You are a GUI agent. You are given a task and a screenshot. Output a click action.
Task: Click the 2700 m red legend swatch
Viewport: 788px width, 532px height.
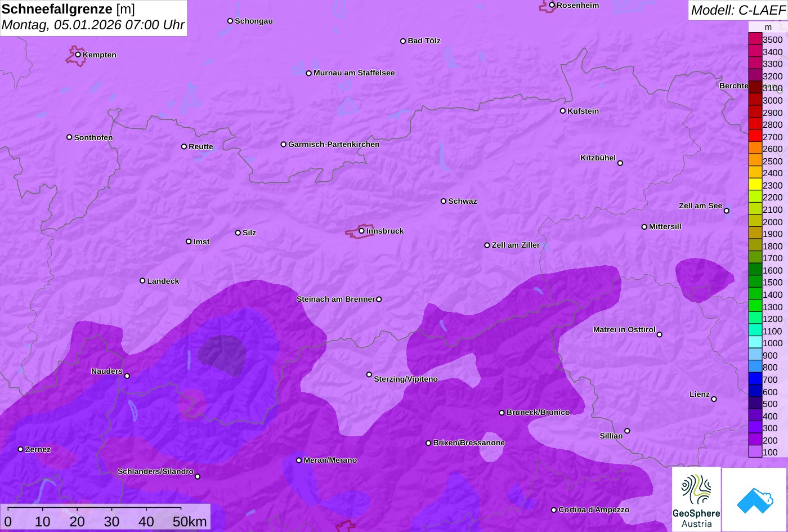755,136
